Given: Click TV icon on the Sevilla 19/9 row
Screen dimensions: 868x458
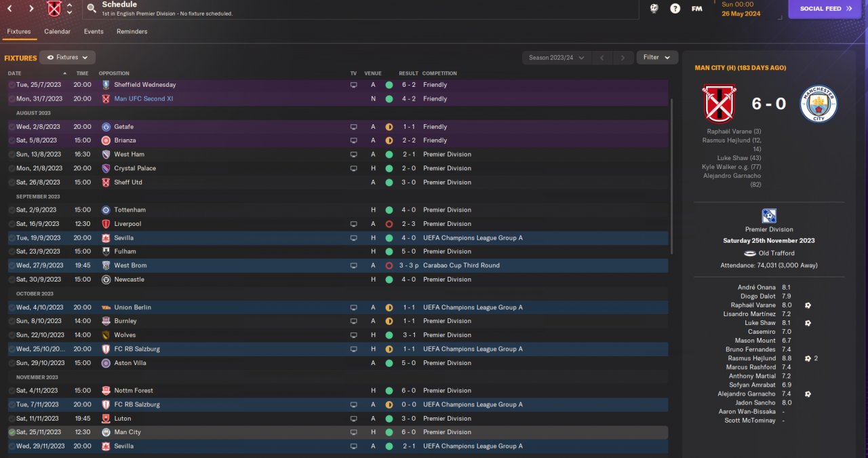Looking at the screenshot, I should (x=353, y=238).
